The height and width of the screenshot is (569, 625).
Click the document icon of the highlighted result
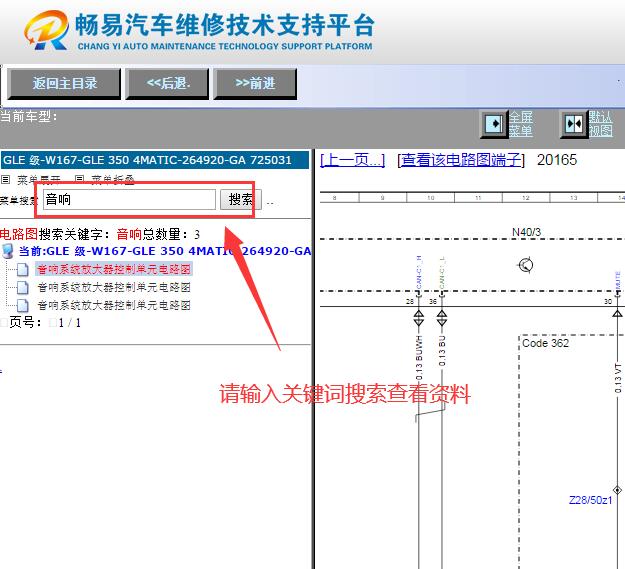click(x=23, y=270)
